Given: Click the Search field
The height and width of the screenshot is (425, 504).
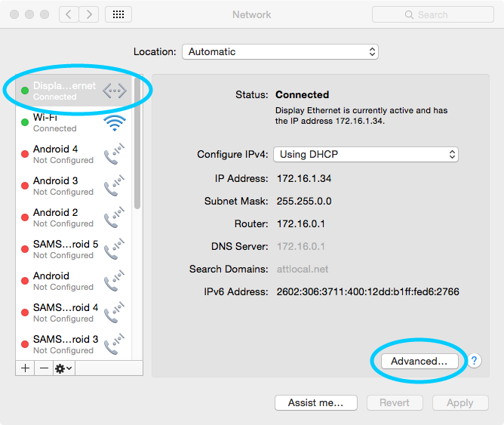Looking at the screenshot, I should pos(432,15).
